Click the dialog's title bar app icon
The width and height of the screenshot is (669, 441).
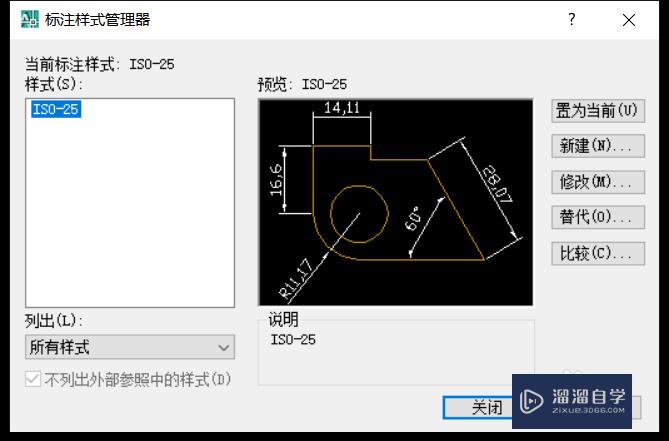[29, 20]
